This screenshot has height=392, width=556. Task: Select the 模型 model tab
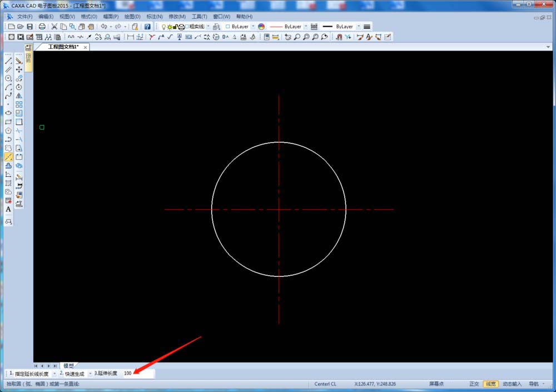click(68, 365)
